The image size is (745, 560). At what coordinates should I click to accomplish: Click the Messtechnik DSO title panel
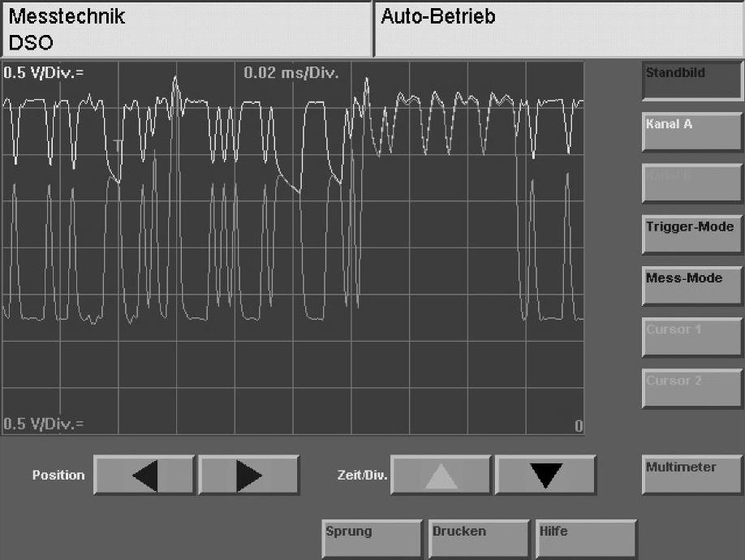[x=187, y=29]
